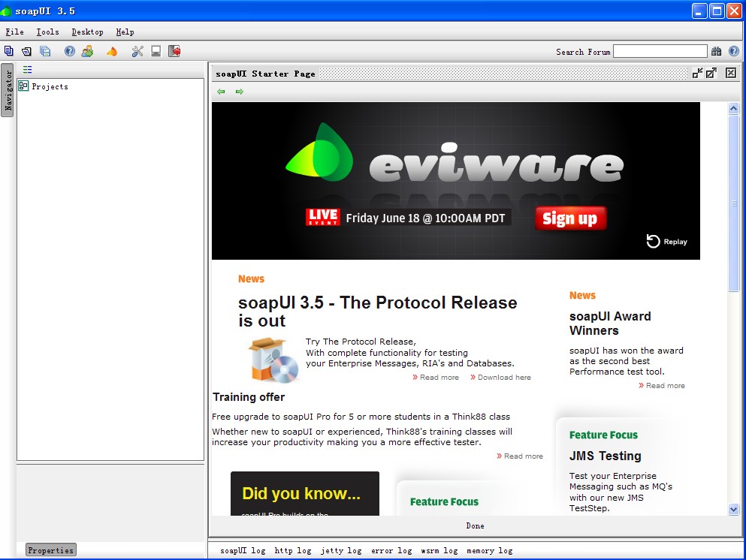Click the New soapUI Project toolbar icon

tap(8, 51)
